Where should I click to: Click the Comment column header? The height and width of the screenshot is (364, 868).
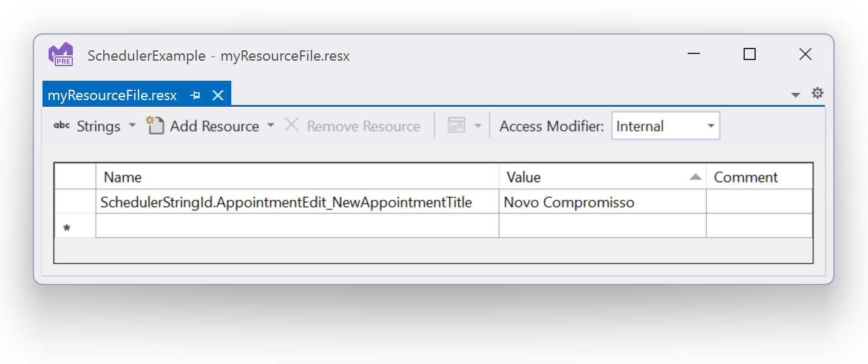[759, 177]
